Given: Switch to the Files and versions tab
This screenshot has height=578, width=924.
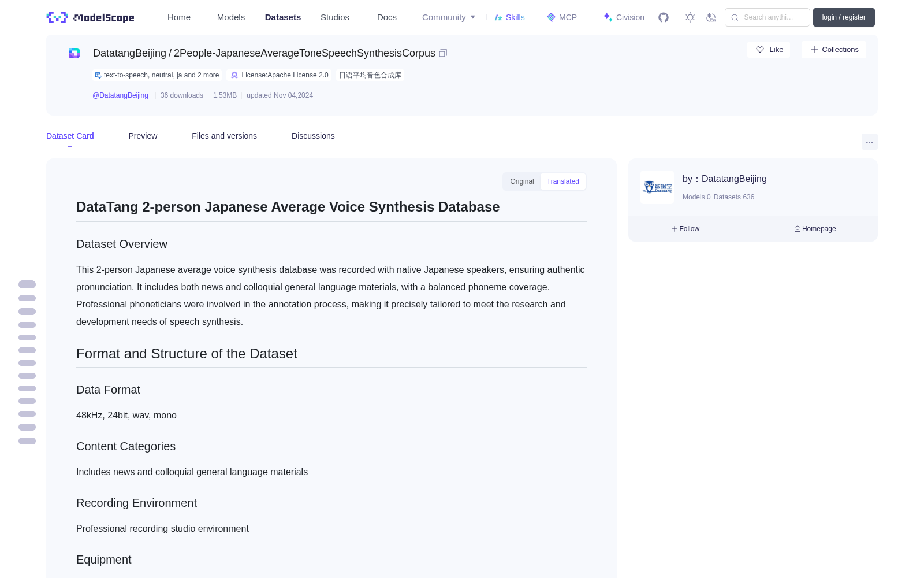Looking at the screenshot, I should coord(224,136).
